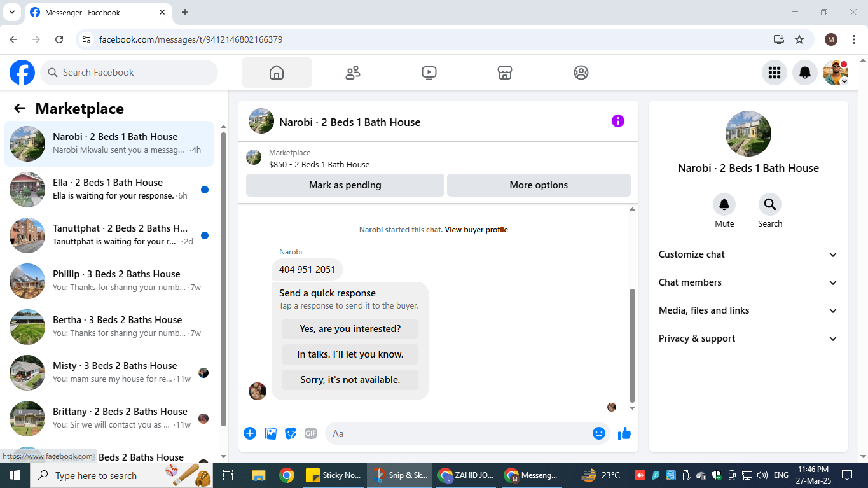The height and width of the screenshot is (488, 868).
Task: Open the Chrome three-dot menu
Action: [x=854, y=39]
